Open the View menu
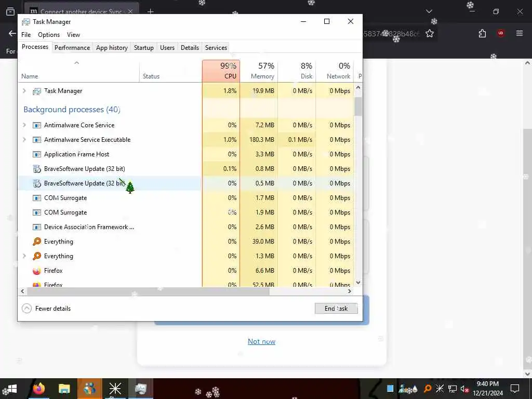This screenshot has height=399, width=532. [73, 35]
